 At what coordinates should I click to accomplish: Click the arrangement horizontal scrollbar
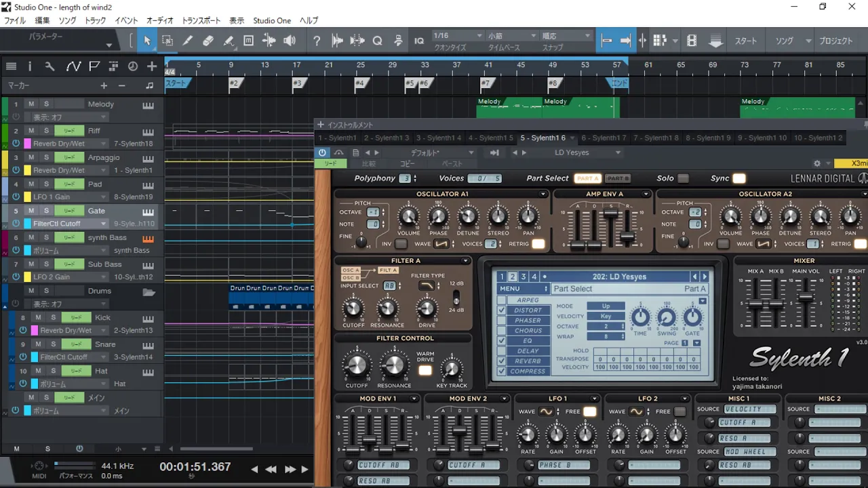coord(216,449)
